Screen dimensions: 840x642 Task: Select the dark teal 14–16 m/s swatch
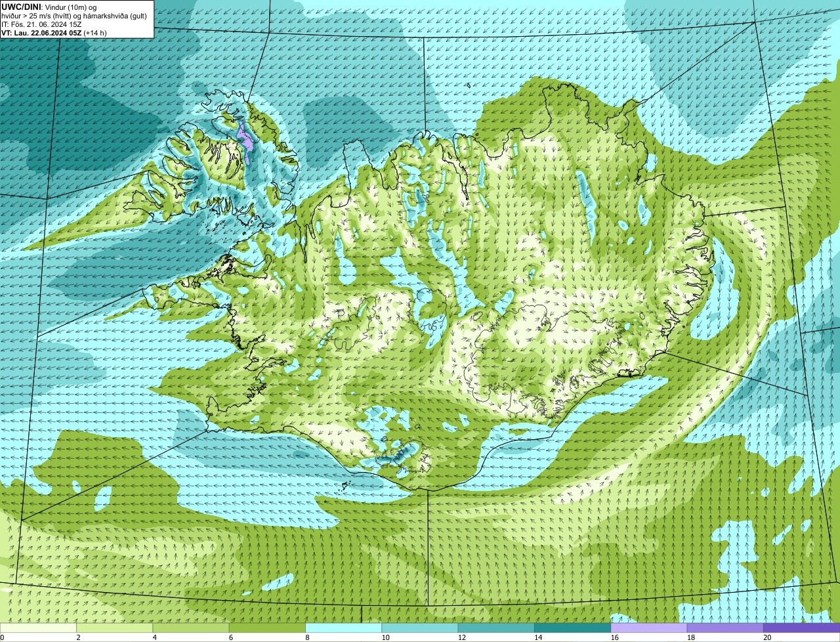coord(573,628)
